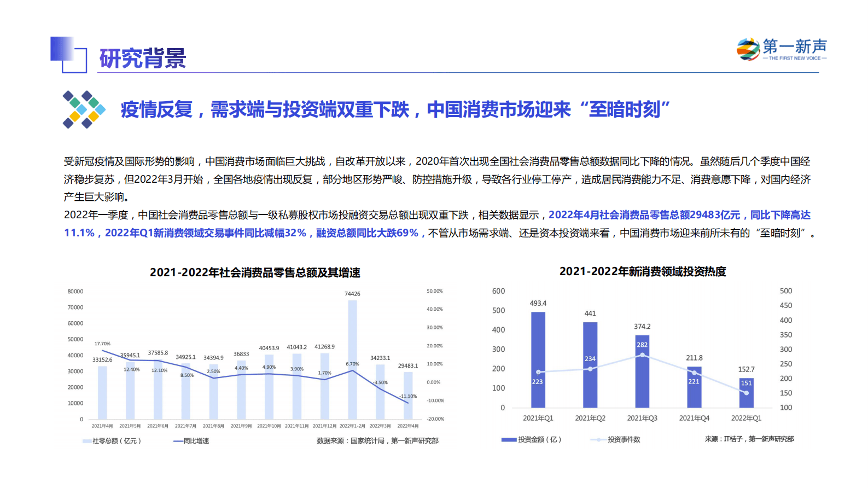This screenshot has height=488, width=868.
Task: Click the 600 axis value on investment chart
Action: tap(498, 292)
